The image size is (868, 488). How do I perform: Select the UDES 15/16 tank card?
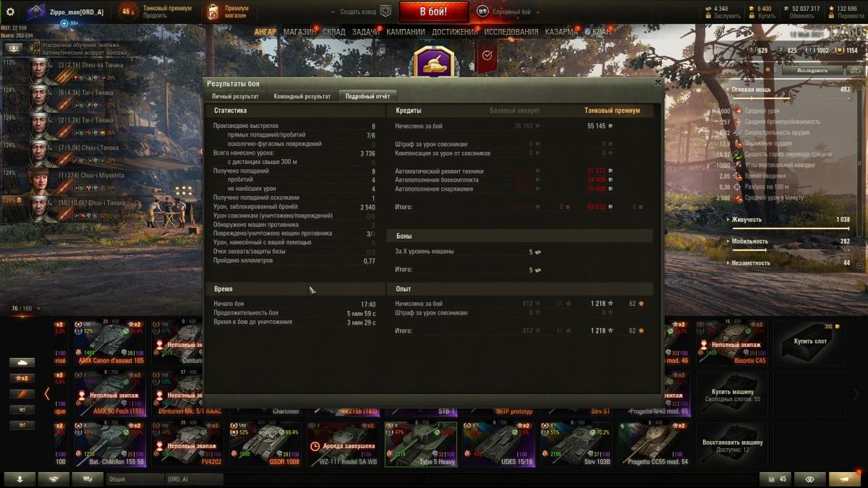point(498,445)
